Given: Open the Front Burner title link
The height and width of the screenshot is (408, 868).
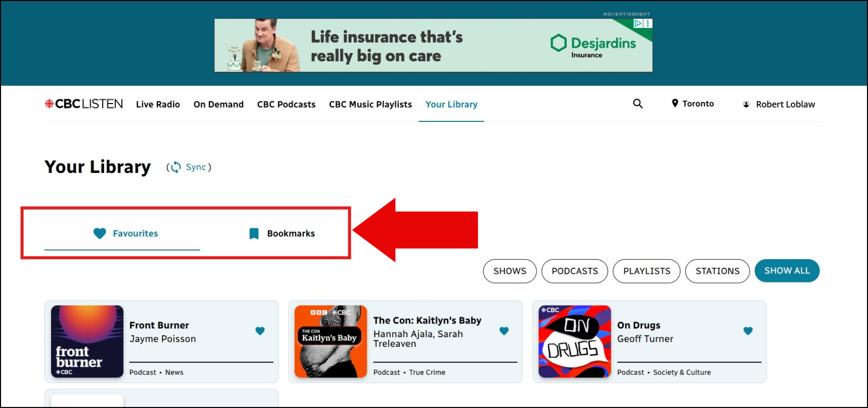Looking at the screenshot, I should tap(159, 325).
